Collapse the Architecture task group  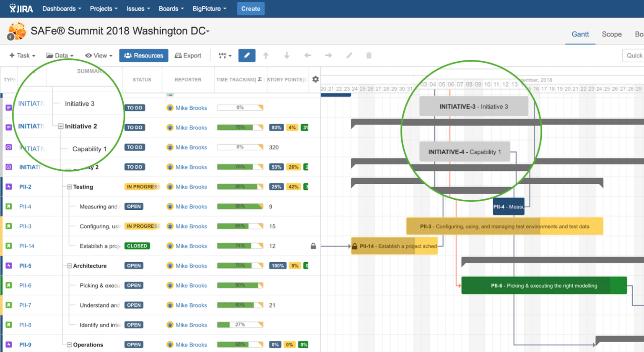[x=70, y=266]
